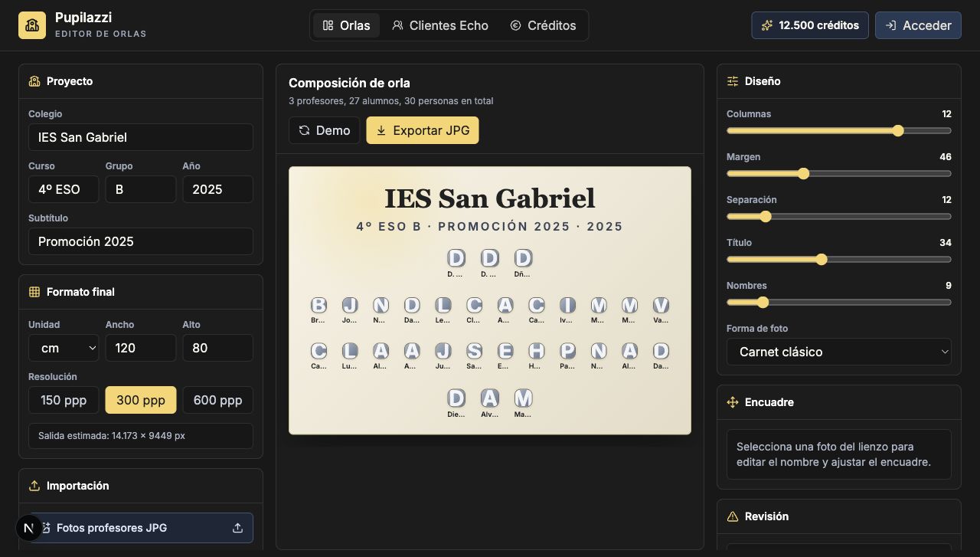This screenshot has width=980, height=557.
Task: Click the Diseño sliders icon
Action: point(733,81)
